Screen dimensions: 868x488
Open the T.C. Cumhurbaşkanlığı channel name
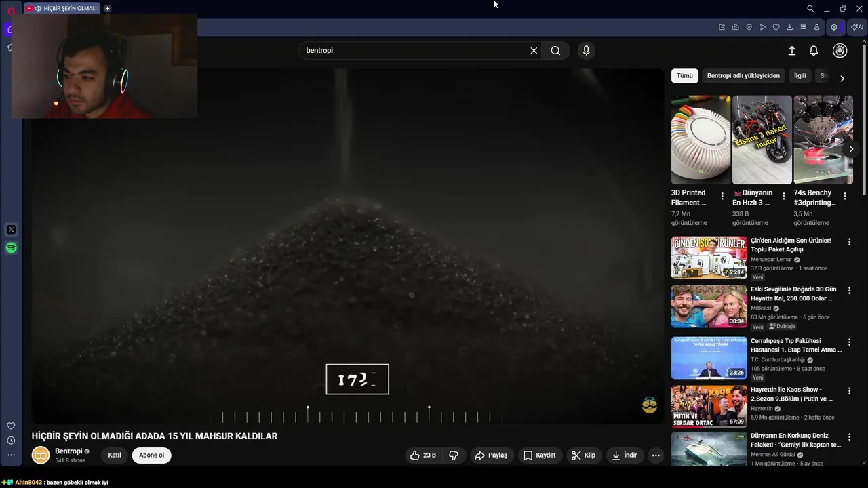(x=777, y=360)
